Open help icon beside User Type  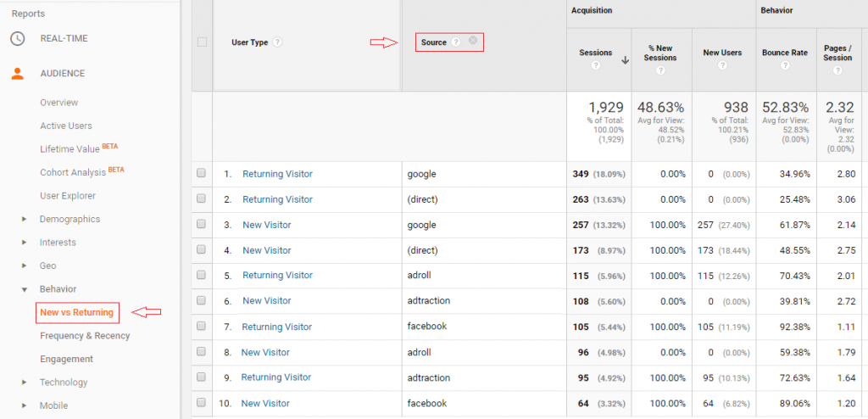tap(278, 42)
